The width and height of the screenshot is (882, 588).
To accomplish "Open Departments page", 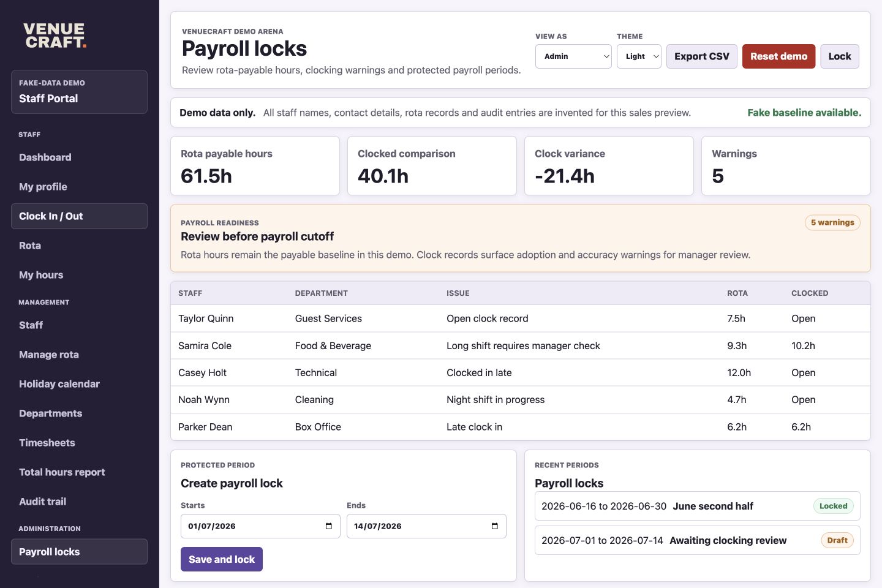I will (79, 413).
